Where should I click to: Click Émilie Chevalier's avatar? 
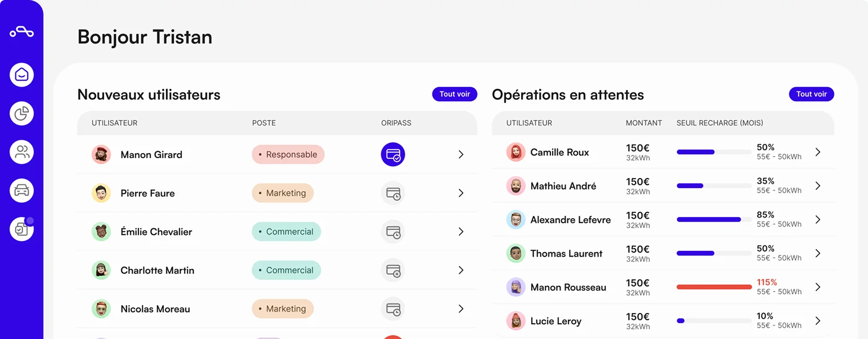tap(101, 232)
